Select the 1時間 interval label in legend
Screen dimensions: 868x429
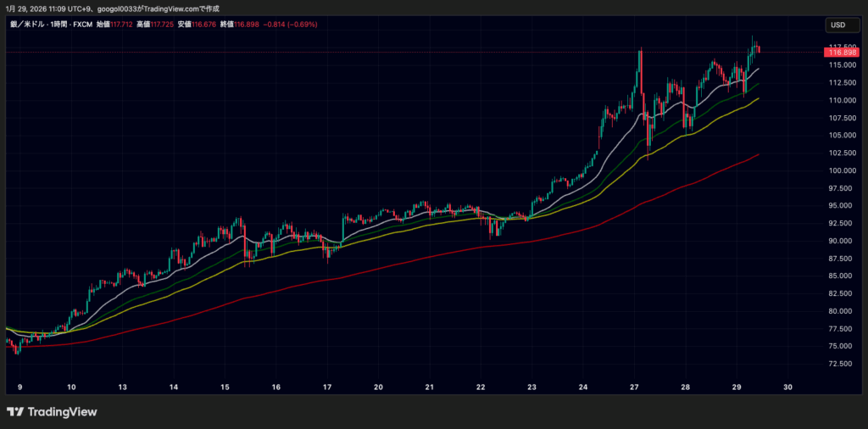click(59, 25)
